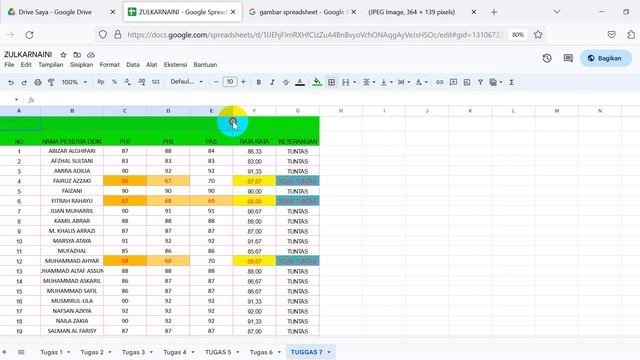
Task: Open a new browser tab
Action: (x=494, y=12)
